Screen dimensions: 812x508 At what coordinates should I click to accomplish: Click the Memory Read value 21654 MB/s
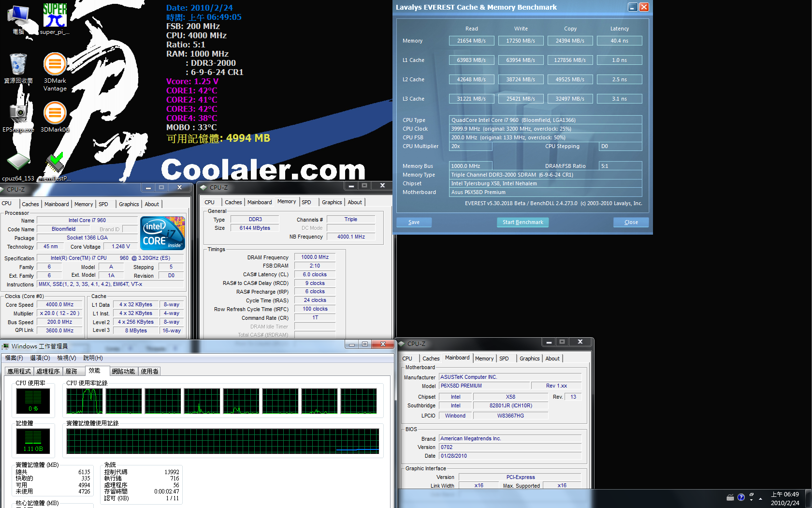[471, 41]
